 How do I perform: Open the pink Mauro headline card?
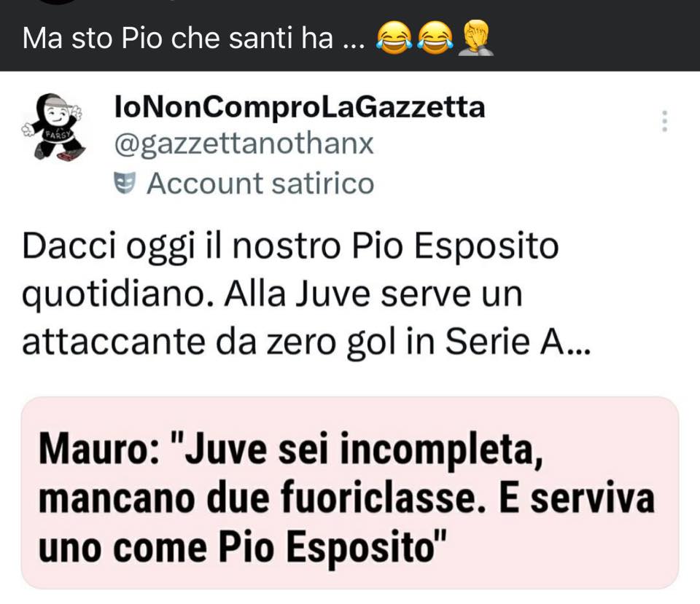coord(350,493)
